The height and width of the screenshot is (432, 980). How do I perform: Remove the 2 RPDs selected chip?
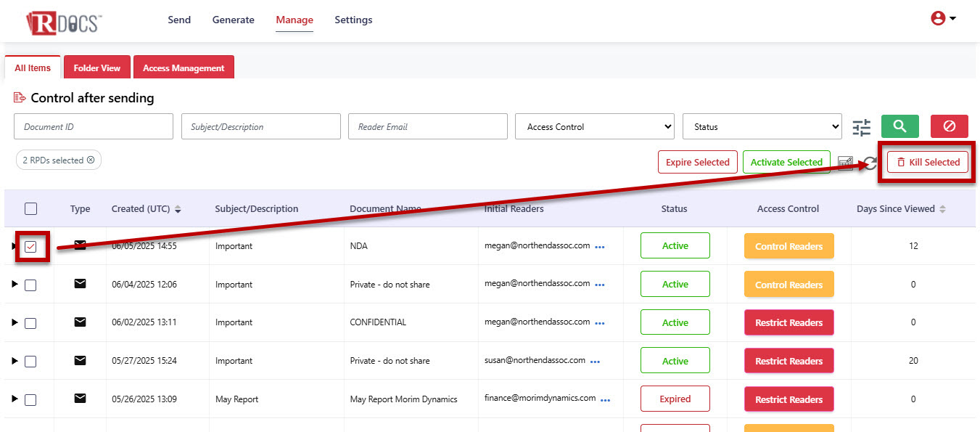click(x=91, y=160)
